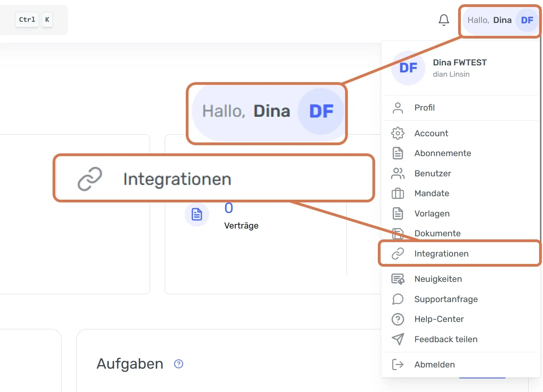Click the Aufgaben heading

[130, 364]
